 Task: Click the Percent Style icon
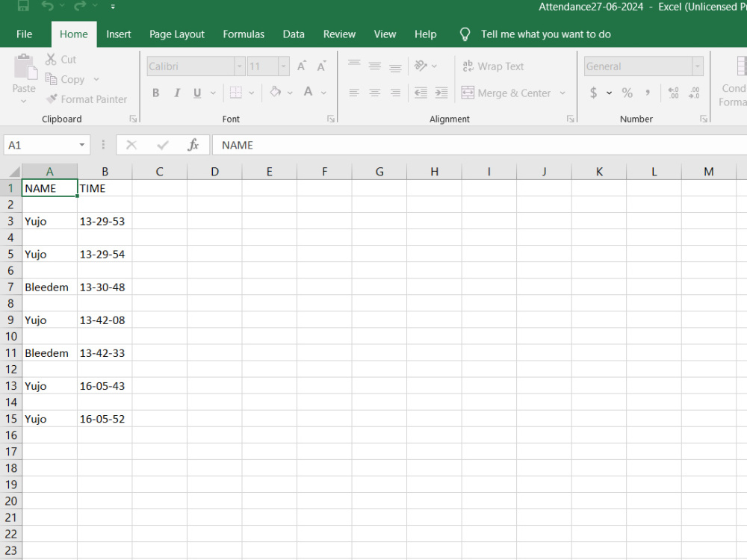coord(627,93)
